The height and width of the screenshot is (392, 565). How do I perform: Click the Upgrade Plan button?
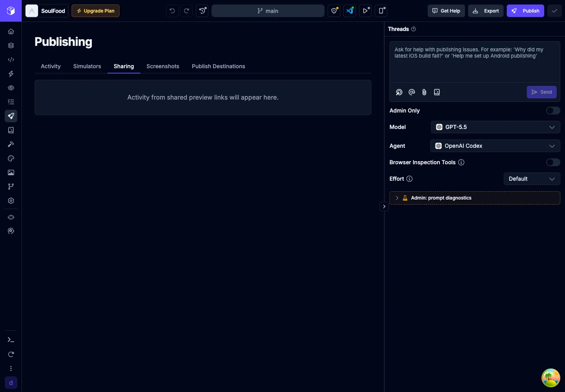tap(95, 11)
